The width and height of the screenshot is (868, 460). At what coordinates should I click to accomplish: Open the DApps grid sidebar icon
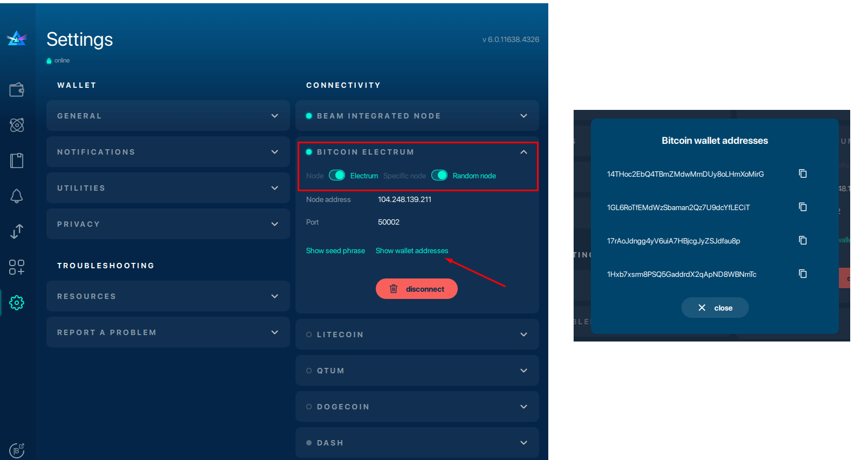17,267
